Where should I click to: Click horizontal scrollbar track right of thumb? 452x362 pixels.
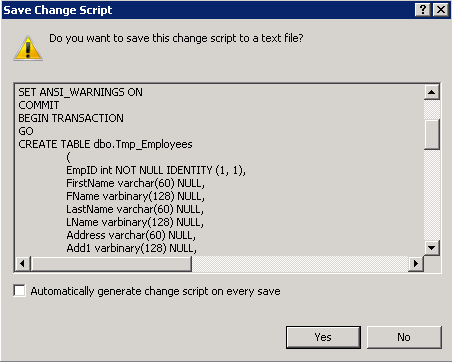(x=300, y=264)
